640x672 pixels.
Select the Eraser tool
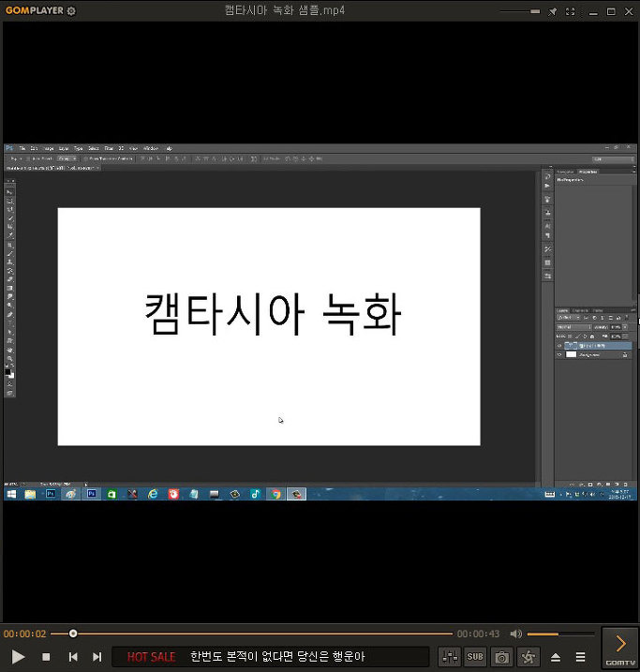click(10, 279)
